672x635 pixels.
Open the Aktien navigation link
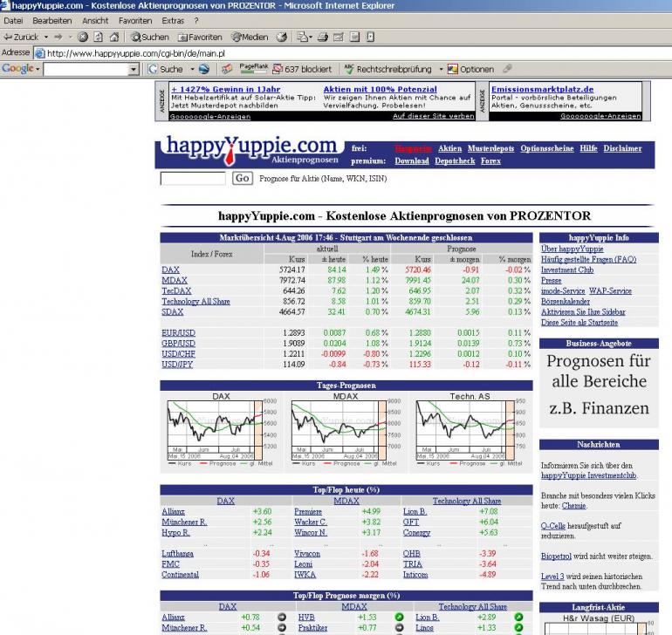coord(449,148)
